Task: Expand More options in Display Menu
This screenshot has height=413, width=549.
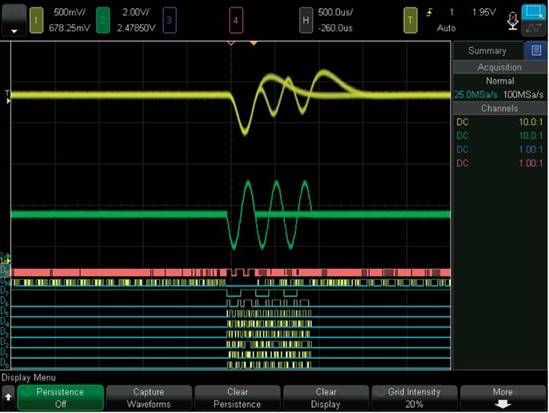Action: [502, 398]
